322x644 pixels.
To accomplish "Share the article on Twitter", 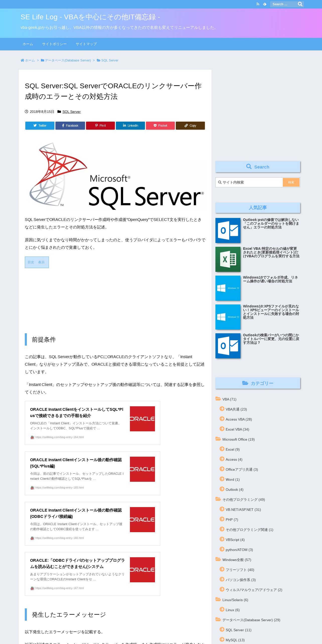I will click(40, 126).
